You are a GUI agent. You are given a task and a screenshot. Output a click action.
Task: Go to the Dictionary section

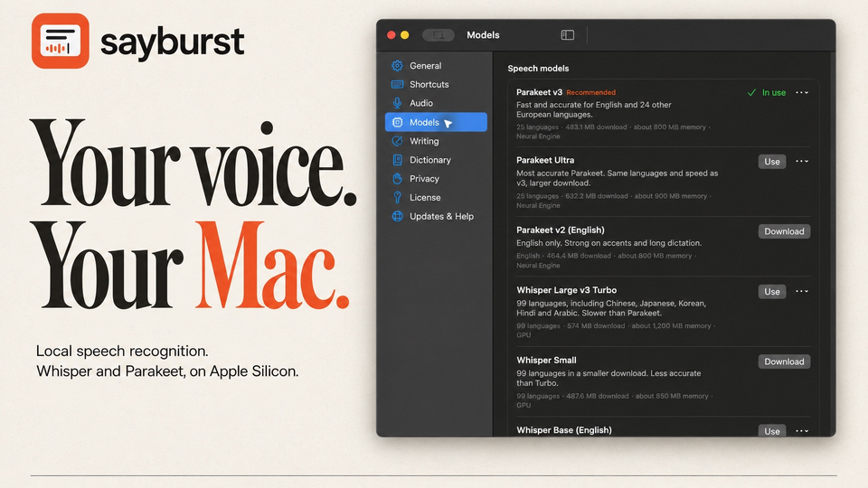pos(436,160)
